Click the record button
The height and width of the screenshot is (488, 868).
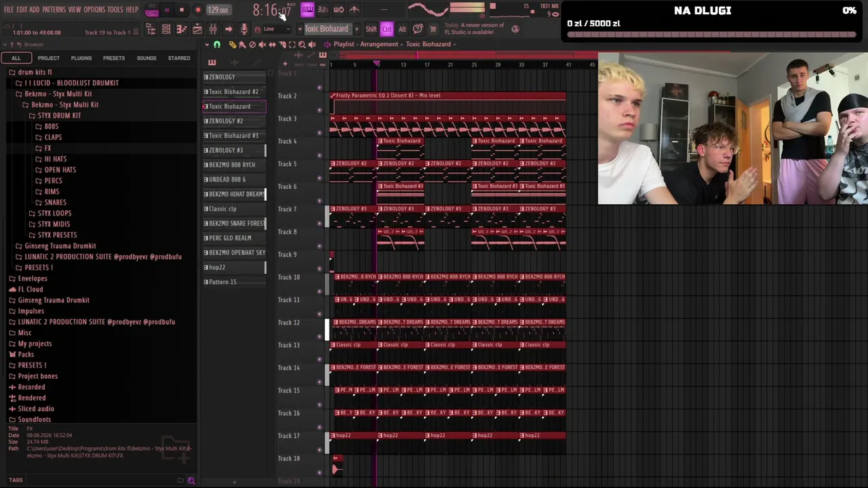pyautogui.click(x=198, y=10)
